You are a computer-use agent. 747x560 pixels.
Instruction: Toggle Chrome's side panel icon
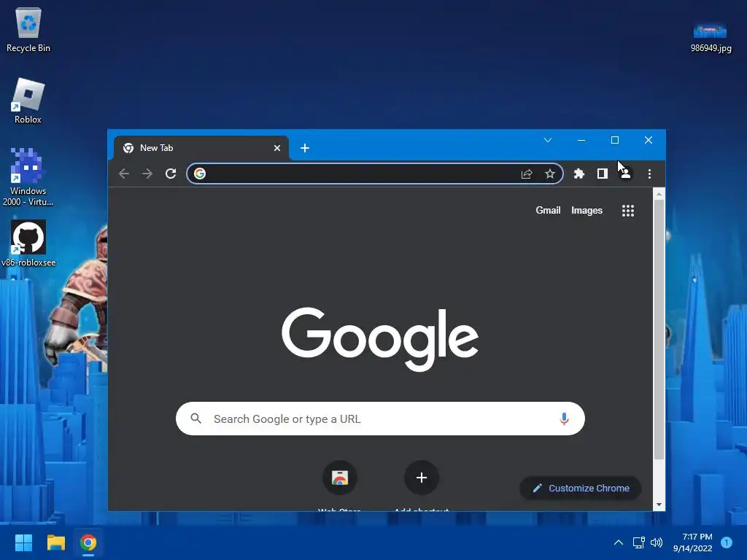pos(602,174)
